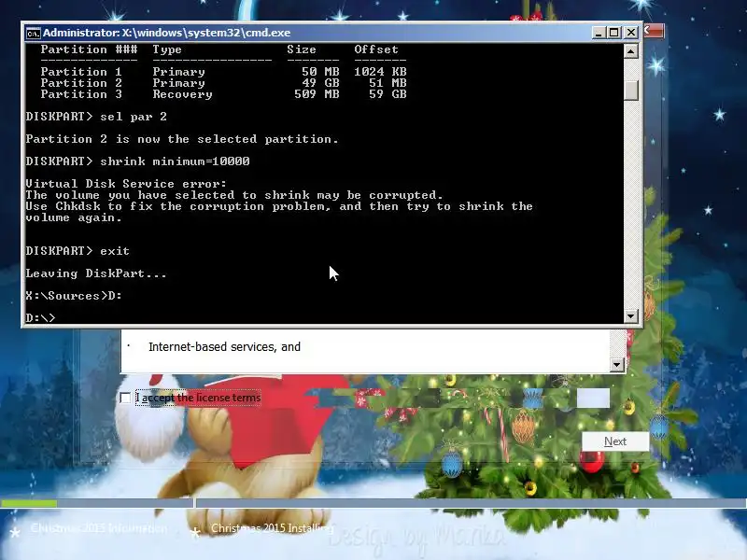Check the I accept the license terms box
The height and width of the screenshot is (560, 747).
coord(125,398)
